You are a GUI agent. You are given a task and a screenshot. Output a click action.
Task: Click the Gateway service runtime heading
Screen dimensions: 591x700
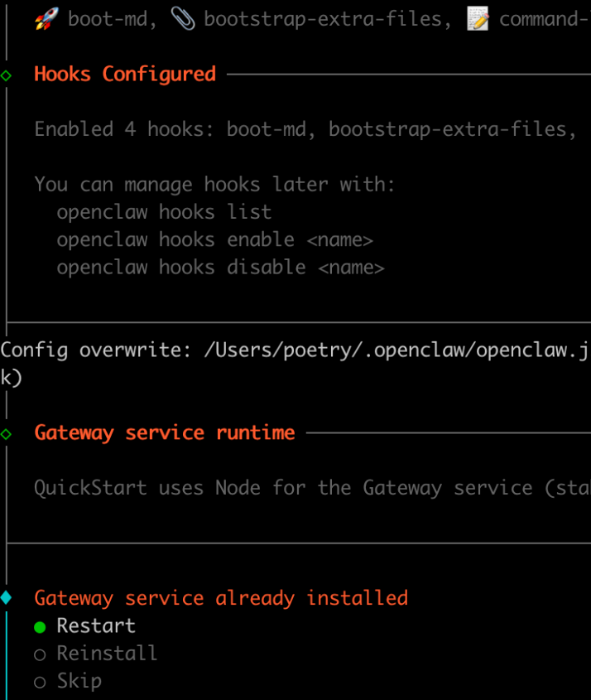click(165, 432)
